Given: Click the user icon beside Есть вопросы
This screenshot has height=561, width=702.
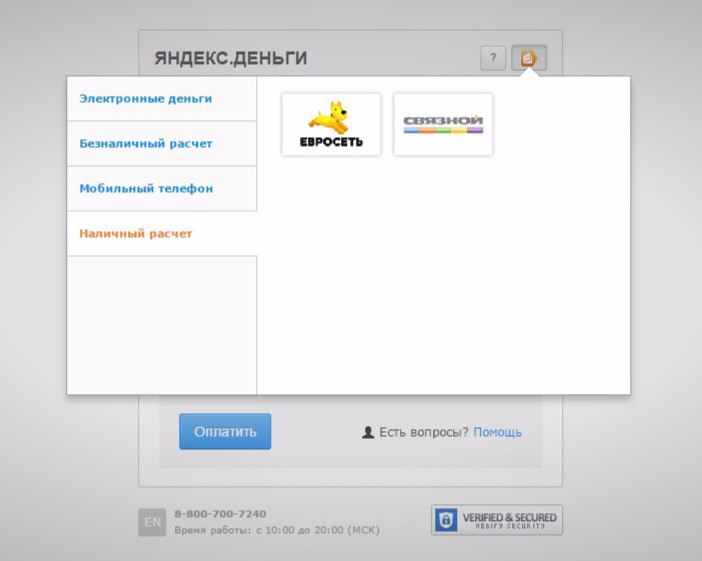Looking at the screenshot, I should coord(368,432).
